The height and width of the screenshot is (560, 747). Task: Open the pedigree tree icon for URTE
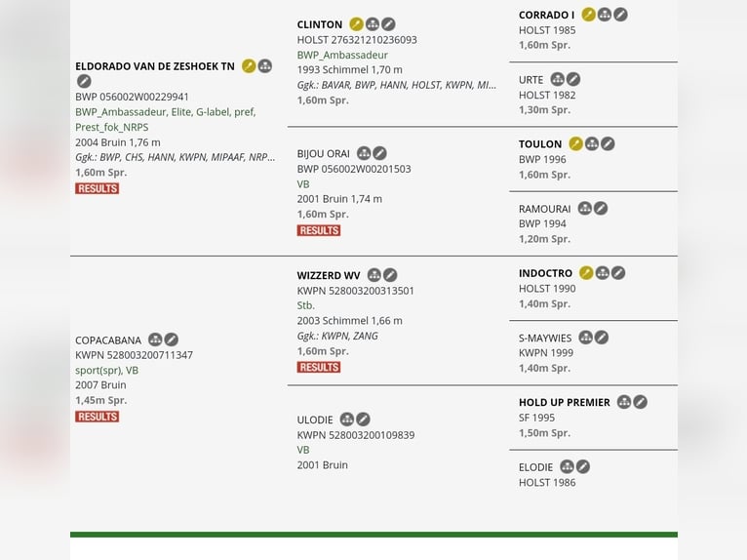558,79
